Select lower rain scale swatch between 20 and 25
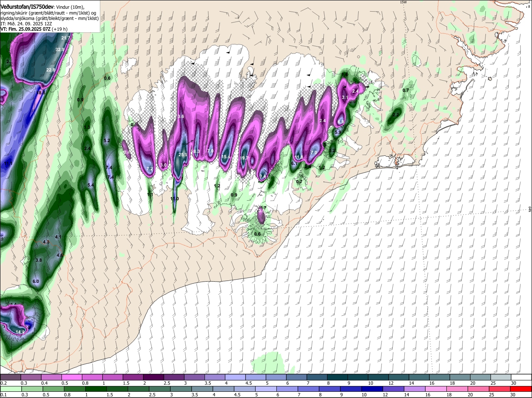Viewport: 532px width, 398px height. tap(479, 389)
